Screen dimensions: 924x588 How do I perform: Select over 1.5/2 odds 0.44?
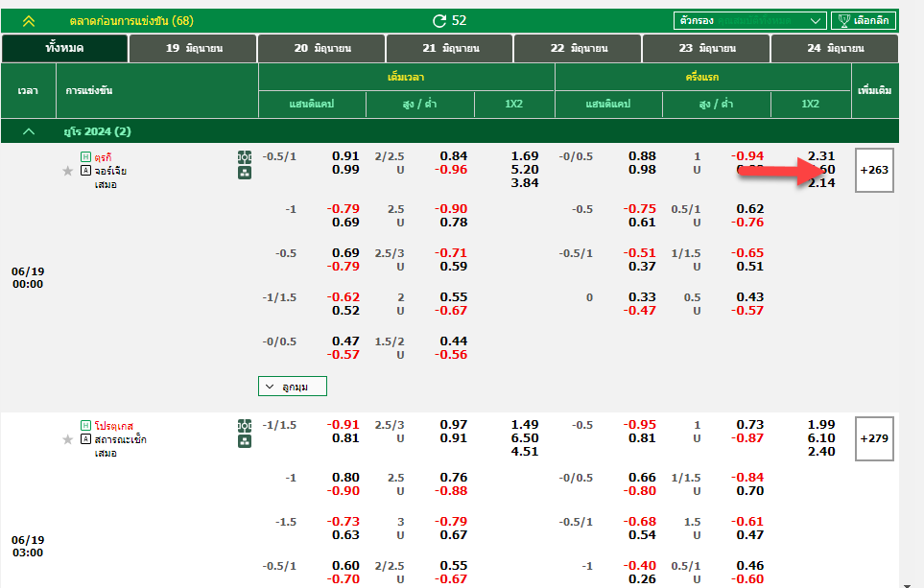tap(453, 341)
